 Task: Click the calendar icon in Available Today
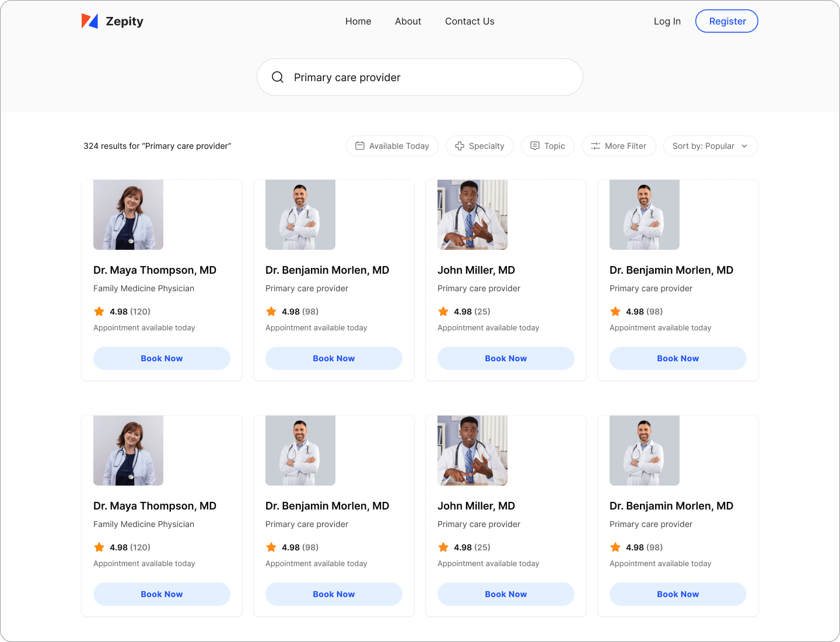360,146
